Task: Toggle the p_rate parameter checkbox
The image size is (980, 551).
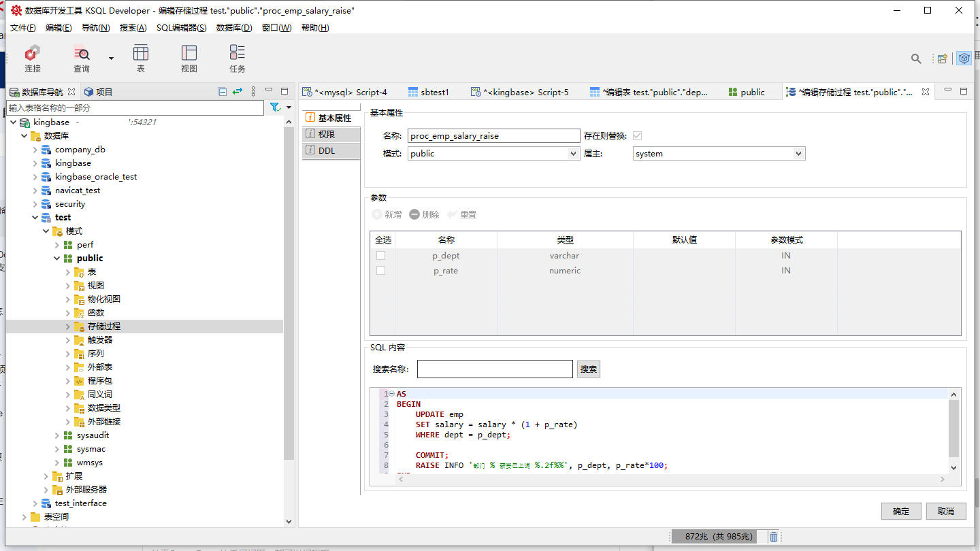Action: pyautogui.click(x=381, y=271)
